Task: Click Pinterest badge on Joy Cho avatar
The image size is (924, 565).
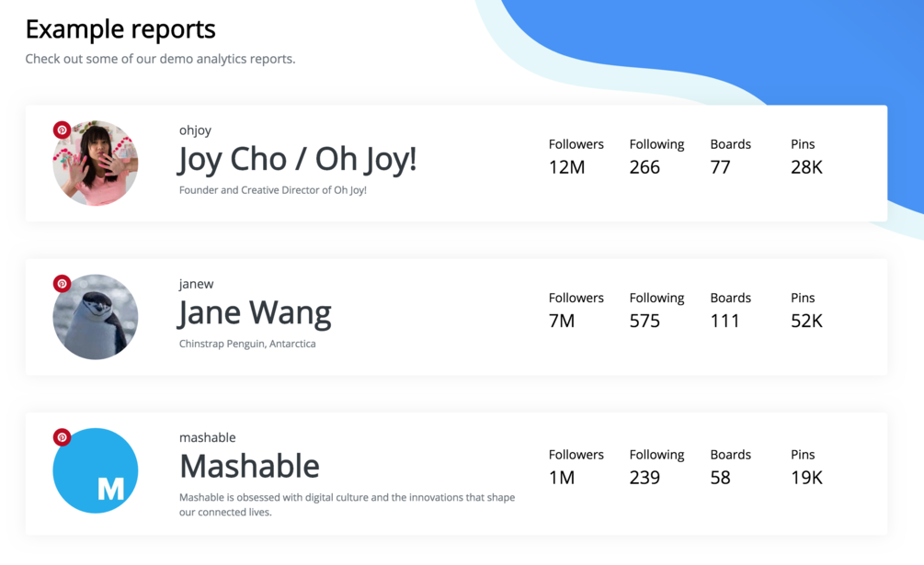Action: point(62,130)
